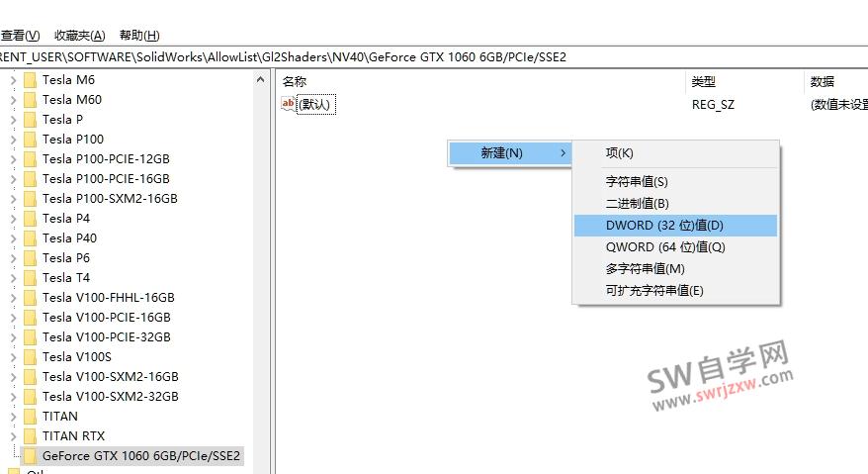Select QWORD (64 位)值(Q) option
The image size is (868, 474).
pos(676,247)
